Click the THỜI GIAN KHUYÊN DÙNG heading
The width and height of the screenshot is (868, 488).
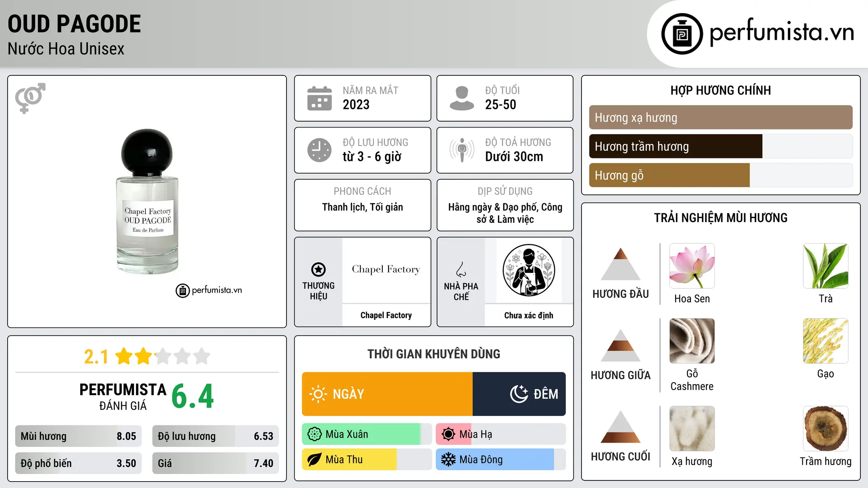tap(434, 354)
